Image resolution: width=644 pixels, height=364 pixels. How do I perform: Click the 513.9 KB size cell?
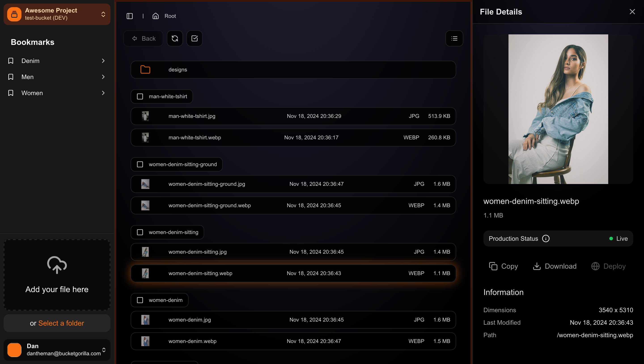tap(439, 116)
